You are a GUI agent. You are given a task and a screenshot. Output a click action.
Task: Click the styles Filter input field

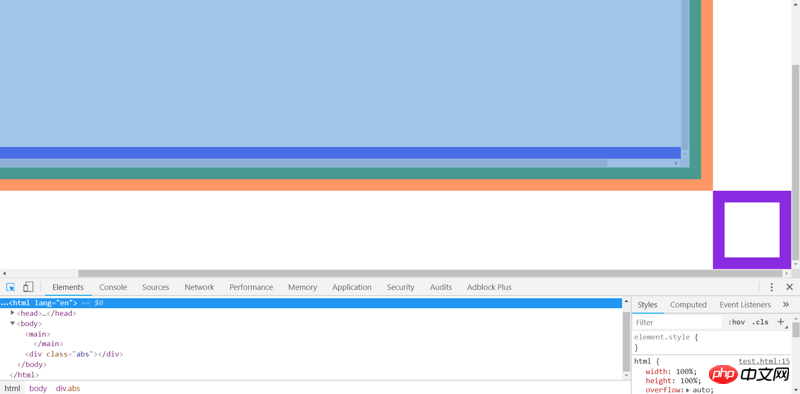pyautogui.click(x=678, y=322)
